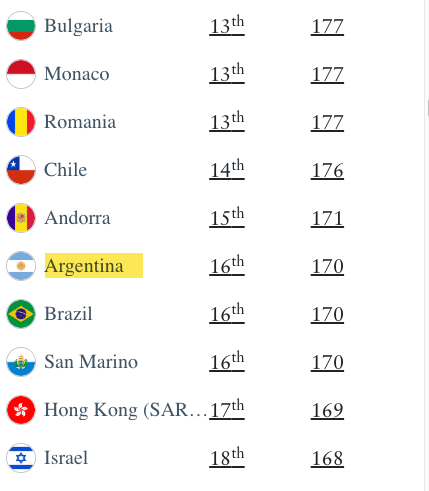Select the Andorra flag icon

(21, 218)
